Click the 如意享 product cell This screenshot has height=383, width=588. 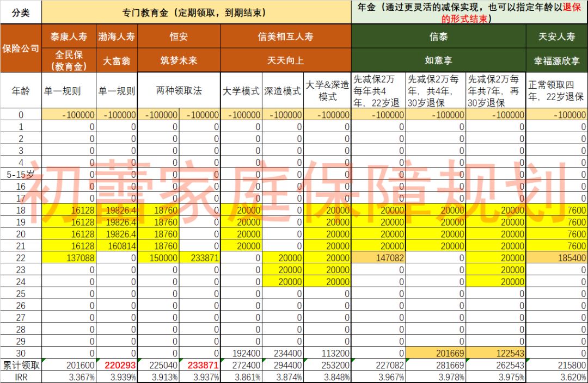point(439,60)
